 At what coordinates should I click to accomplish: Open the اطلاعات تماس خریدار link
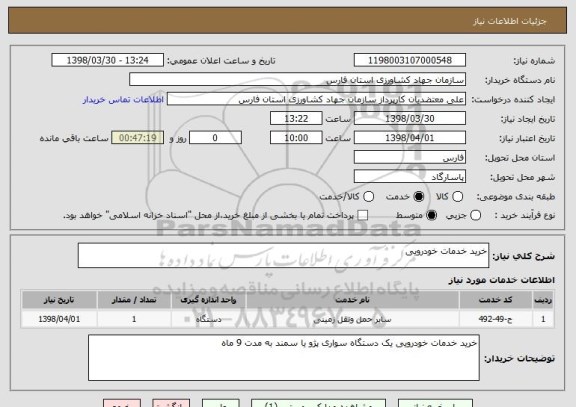point(123,100)
